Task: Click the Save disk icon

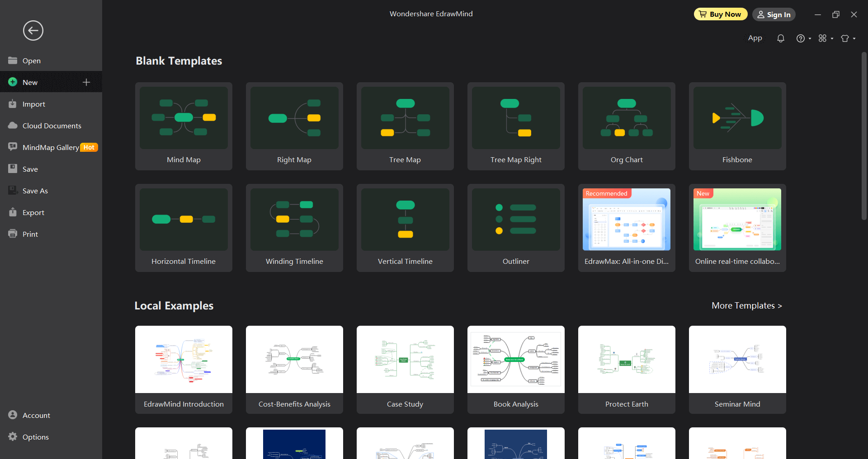Action: tap(13, 169)
